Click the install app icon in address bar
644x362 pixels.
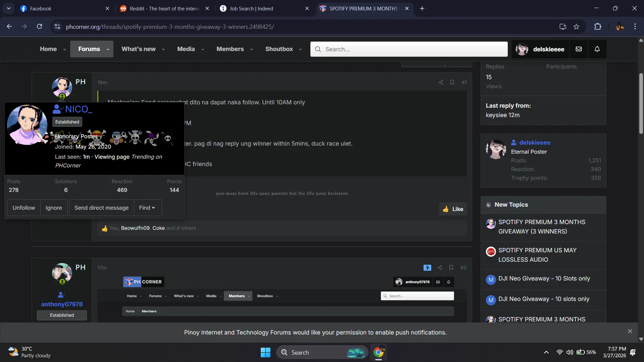563,27
